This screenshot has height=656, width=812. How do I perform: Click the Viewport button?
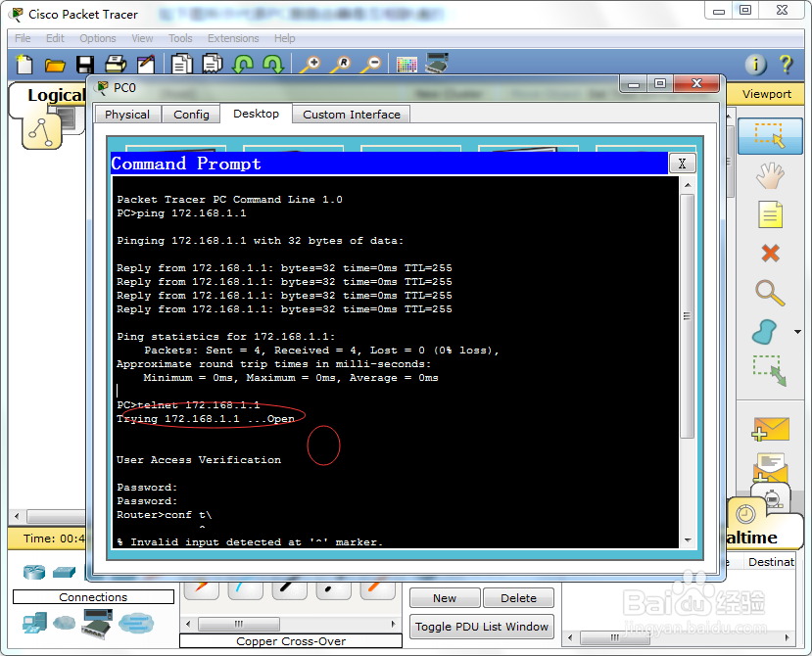[x=766, y=94]
